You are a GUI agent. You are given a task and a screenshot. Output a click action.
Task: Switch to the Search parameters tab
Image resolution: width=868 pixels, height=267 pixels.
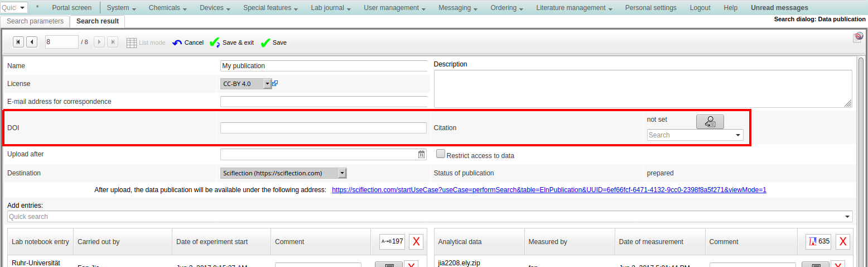35,21
